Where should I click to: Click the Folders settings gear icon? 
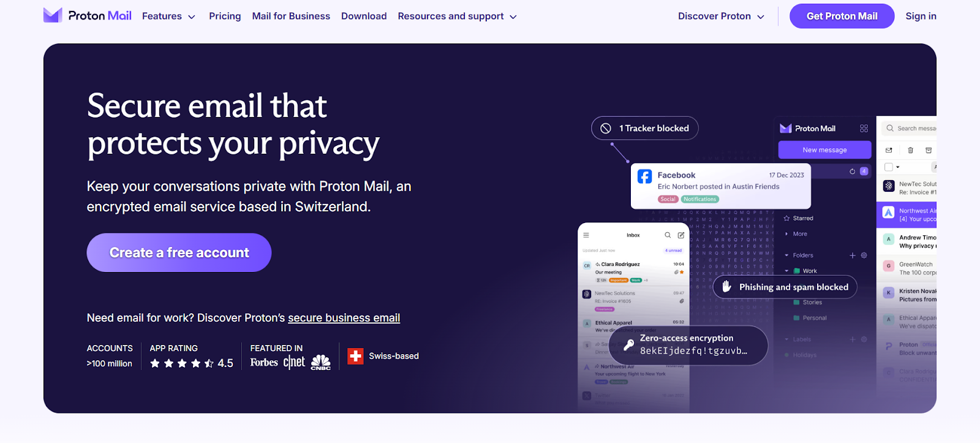(864, 256)
